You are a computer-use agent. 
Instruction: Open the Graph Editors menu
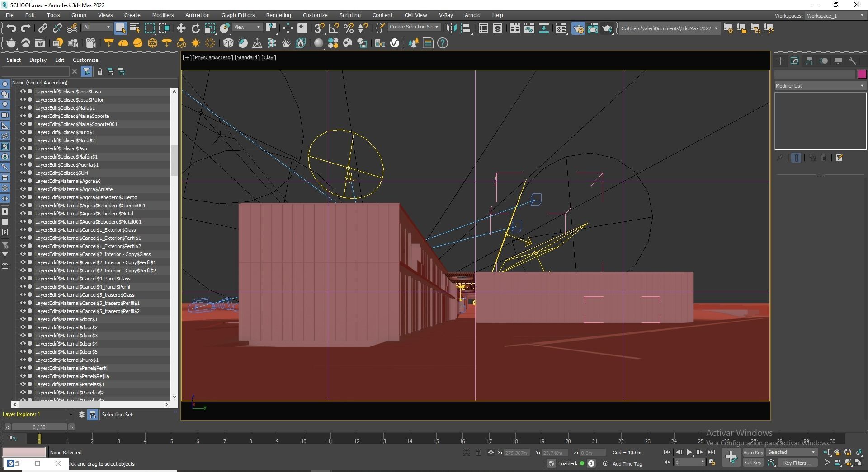tap(238, 15)
